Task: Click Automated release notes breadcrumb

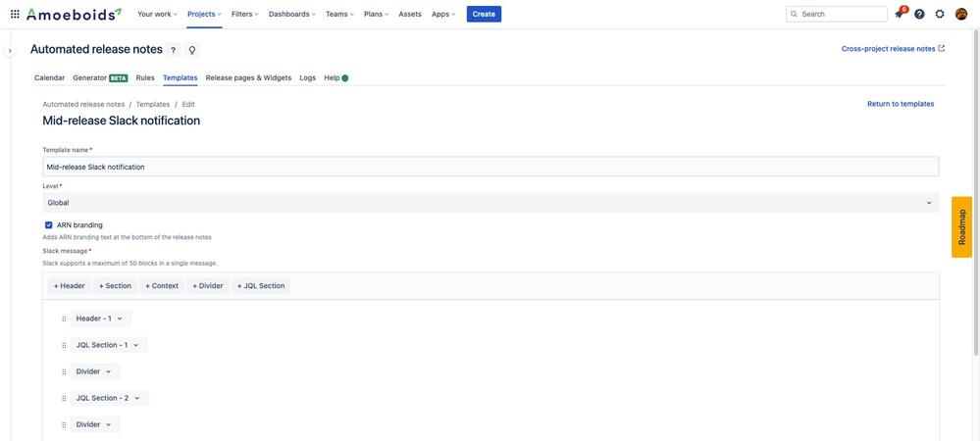Action: (83, 104)
